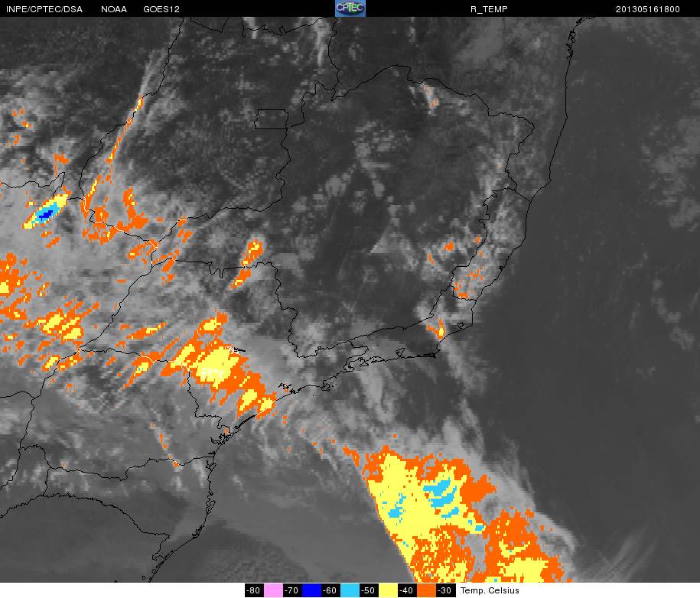
Task: Click the NOAA label in header
Action: 114,9
